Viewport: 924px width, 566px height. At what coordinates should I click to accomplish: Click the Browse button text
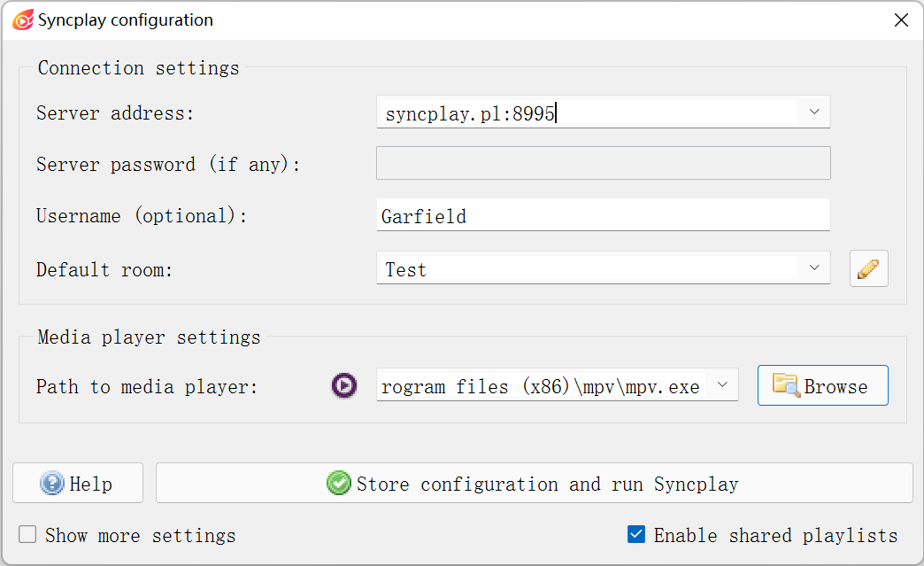click(835, 387)
